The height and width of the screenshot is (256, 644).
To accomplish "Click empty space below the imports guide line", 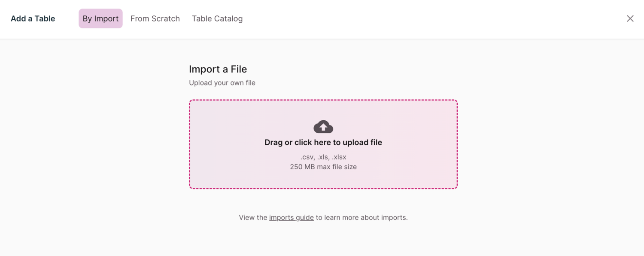I will [x=323, y=241].
